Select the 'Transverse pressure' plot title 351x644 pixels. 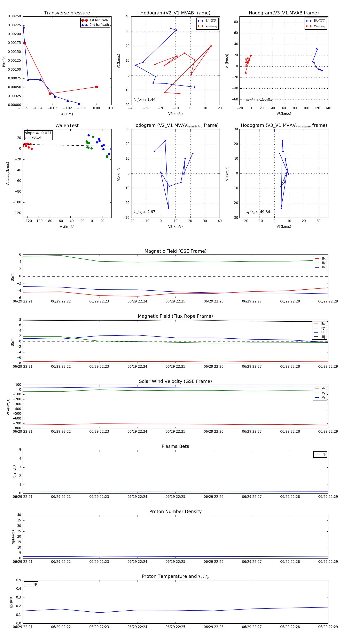click(x=67, y=13)
